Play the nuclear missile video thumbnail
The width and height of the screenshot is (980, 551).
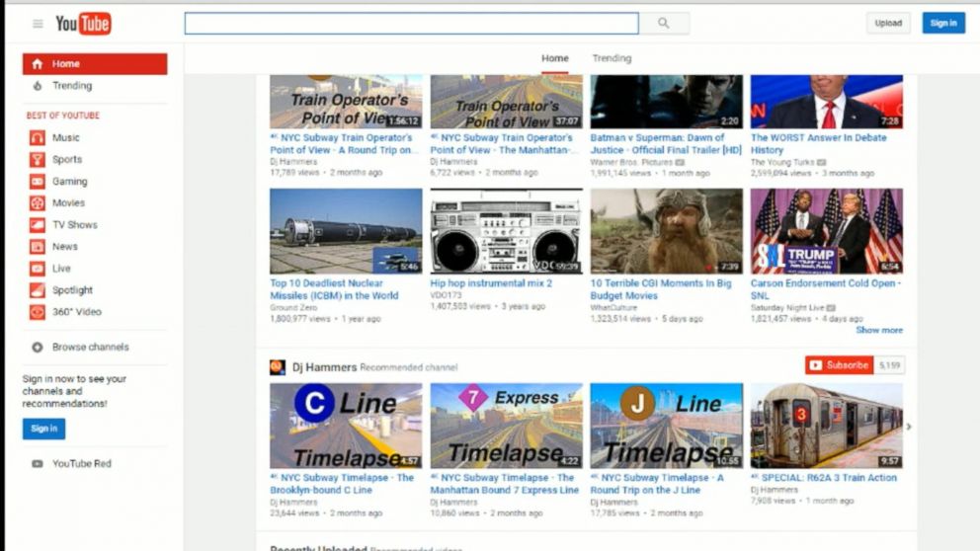(346, 231)
